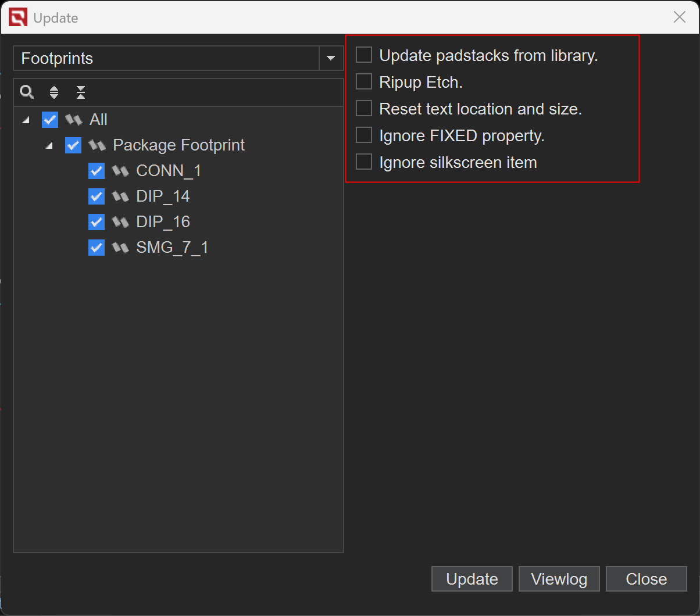Open the Viewlog button
Screen dimensions: 700x616
[x=559, y=579]
